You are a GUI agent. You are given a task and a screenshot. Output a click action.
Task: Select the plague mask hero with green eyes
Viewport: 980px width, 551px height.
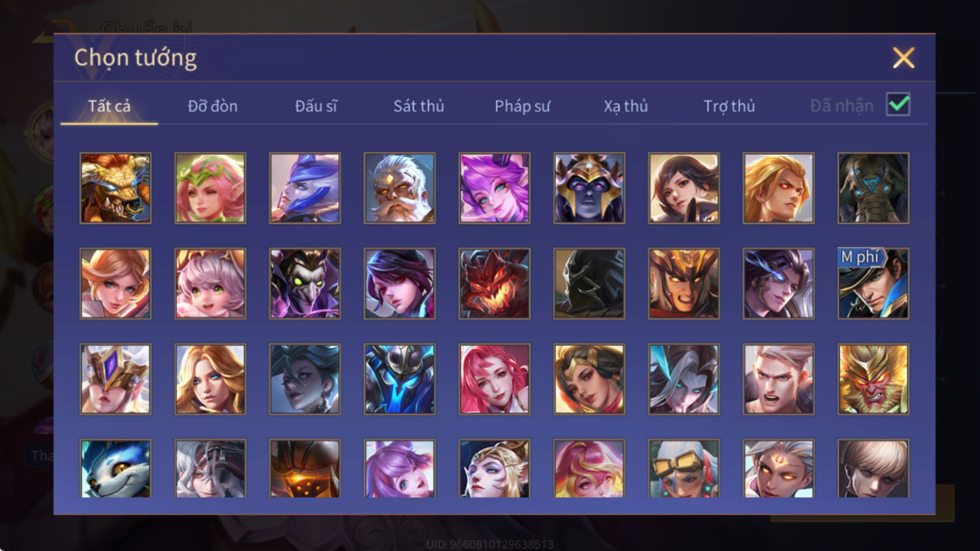[x=305, y=283]
